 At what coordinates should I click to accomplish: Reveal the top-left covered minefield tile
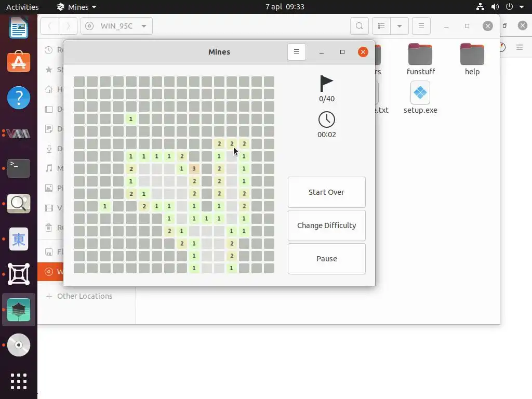[x=79, y=82]
